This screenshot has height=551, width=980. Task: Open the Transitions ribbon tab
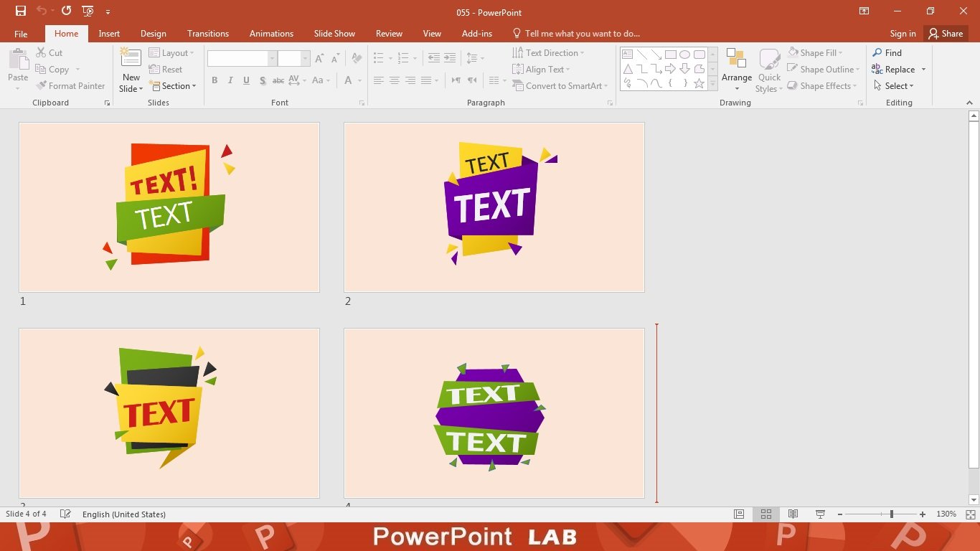pos(208,34)
